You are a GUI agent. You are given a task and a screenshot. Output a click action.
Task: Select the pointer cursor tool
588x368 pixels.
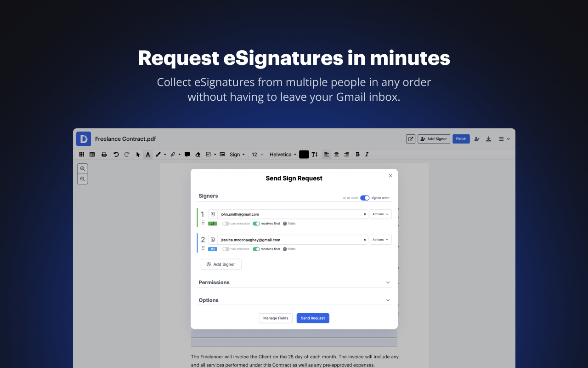(138, 155)
